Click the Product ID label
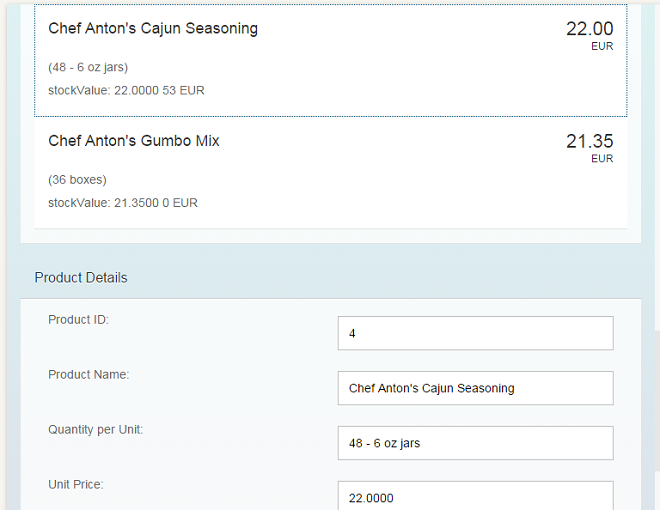 tap(78, 320)
